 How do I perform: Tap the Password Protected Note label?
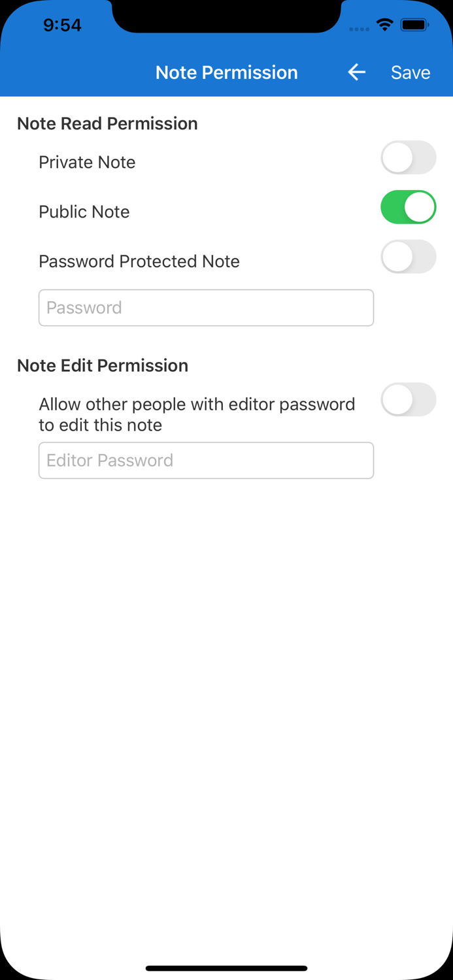coord(139,261)
